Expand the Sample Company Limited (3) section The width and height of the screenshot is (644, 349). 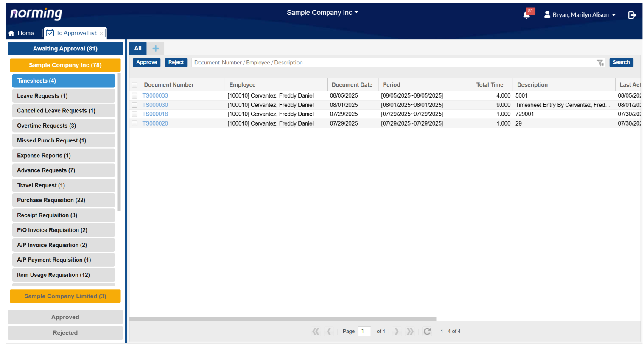(x=65, y=296)
